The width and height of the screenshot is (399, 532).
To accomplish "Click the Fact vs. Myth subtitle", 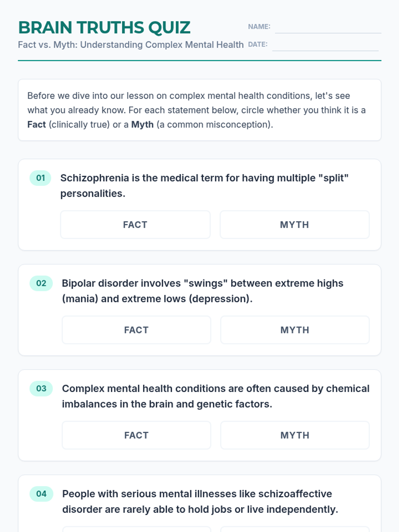I will (131, 45).
